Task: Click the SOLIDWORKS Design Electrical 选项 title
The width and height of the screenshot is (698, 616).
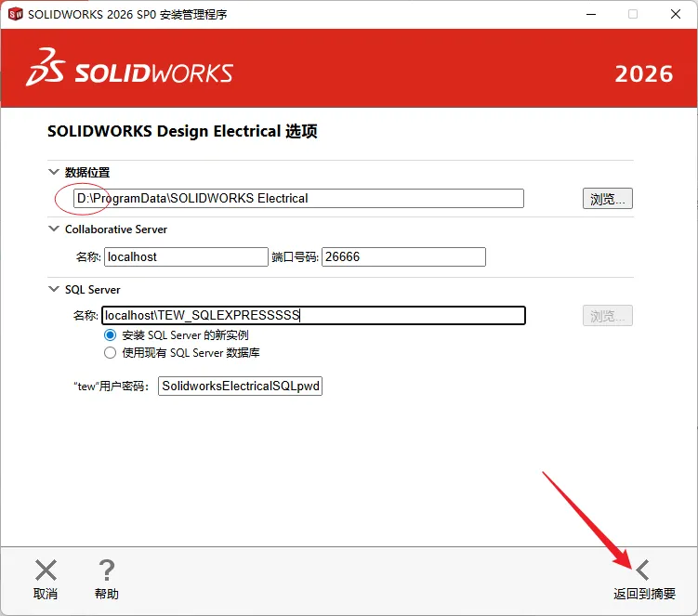Action: [x=182, y=131]
